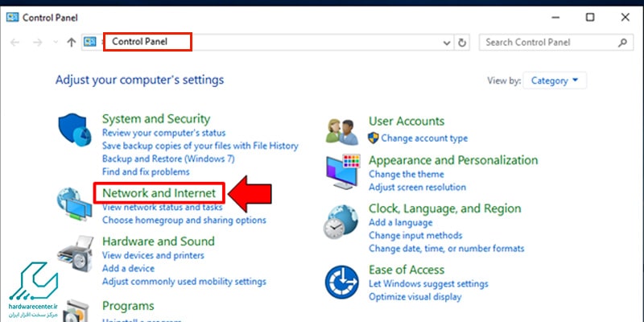Close the Control Panel window
The height and width of the screenshot is (322, 644).
[625, 17]
